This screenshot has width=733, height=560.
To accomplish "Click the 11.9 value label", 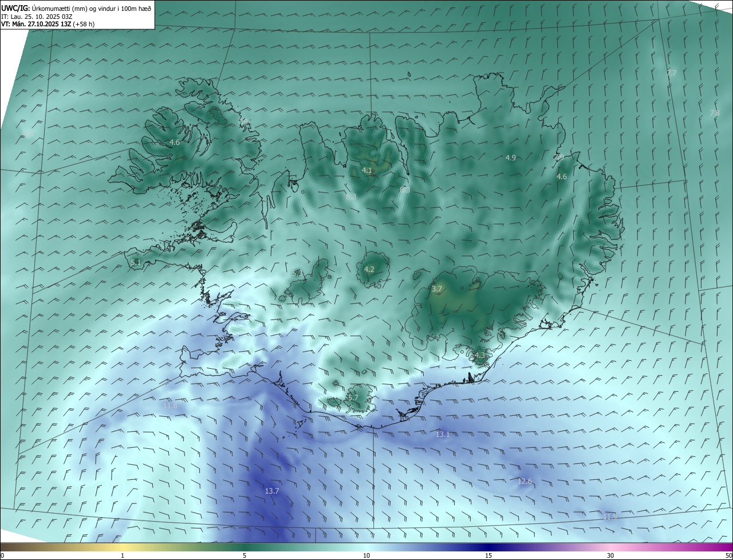I will [x=610, y=516].
